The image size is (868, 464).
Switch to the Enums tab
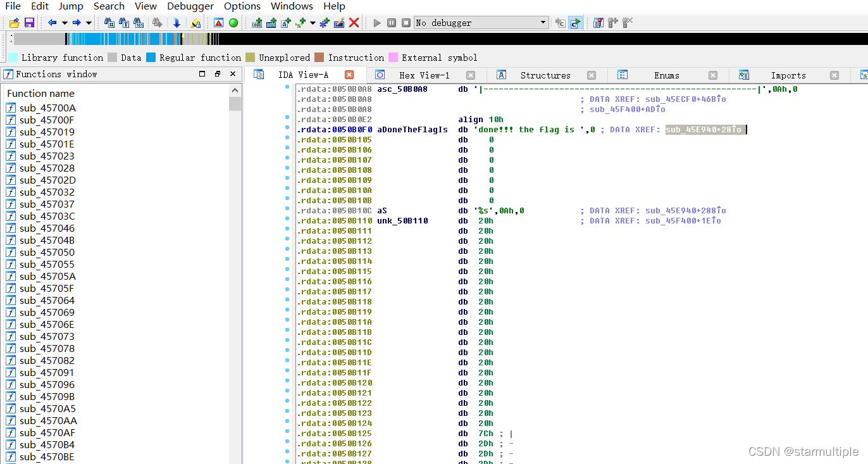[x=667, y=75]
